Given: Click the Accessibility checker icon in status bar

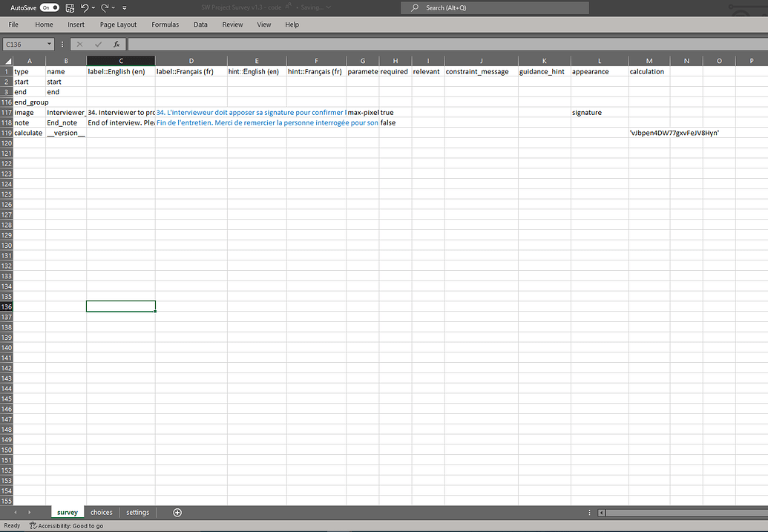Looking at the screenshot, I should point(33,525).
